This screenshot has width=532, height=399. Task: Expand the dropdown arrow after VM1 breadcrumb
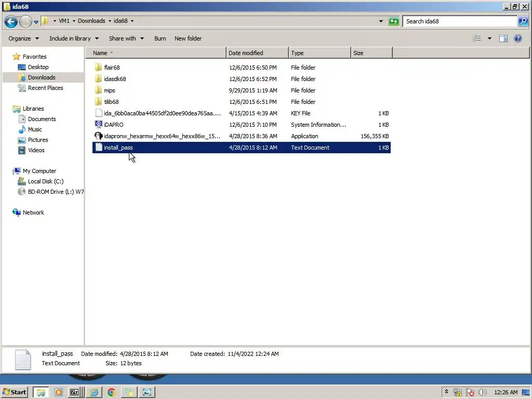74,21
